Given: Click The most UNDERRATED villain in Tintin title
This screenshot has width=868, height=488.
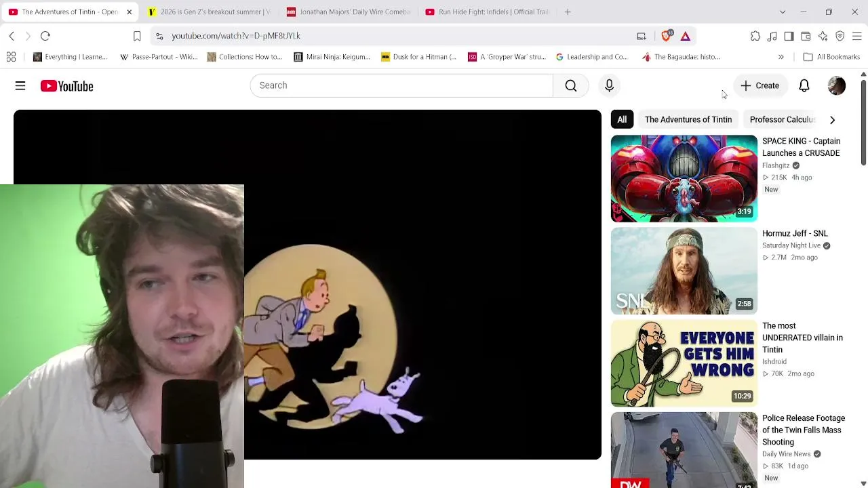Looking at the screenshot, I should point(802,338).
